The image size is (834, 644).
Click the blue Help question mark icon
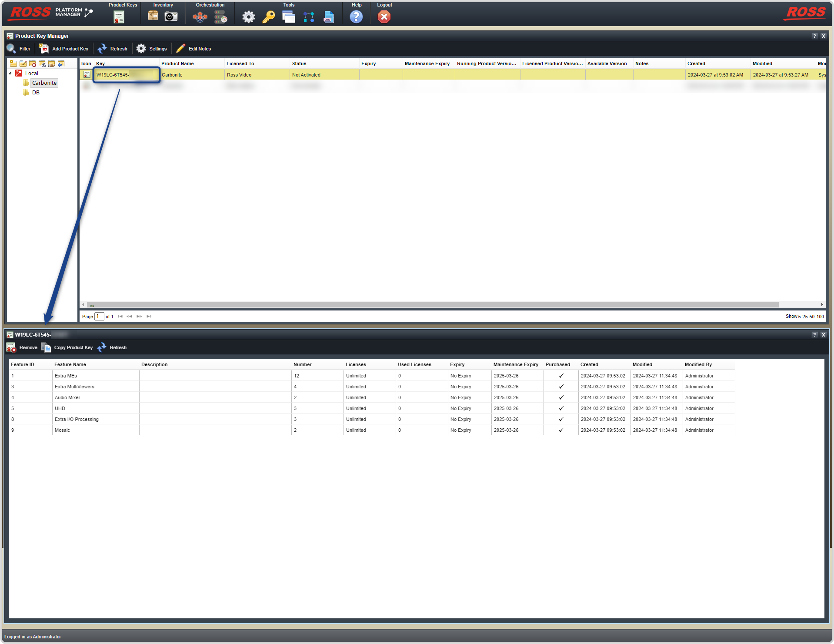click(356, 17)
